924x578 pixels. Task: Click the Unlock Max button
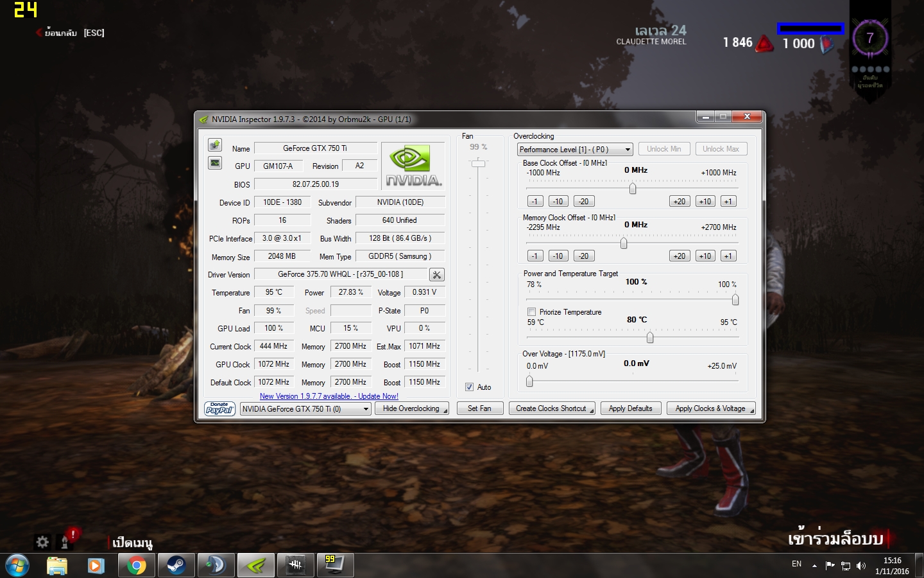coord(721,149)
